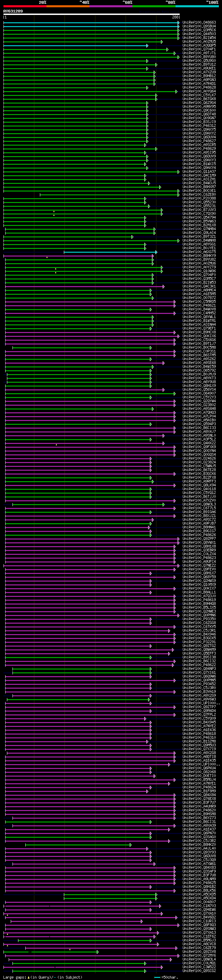Open the UniRef100_C1URI3 entry
The width and height of the screenshot is (222, 980).
[x=199, y=921]
